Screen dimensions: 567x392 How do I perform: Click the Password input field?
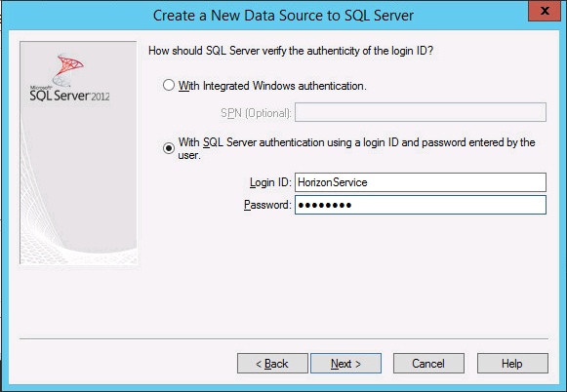click(421, 205)
